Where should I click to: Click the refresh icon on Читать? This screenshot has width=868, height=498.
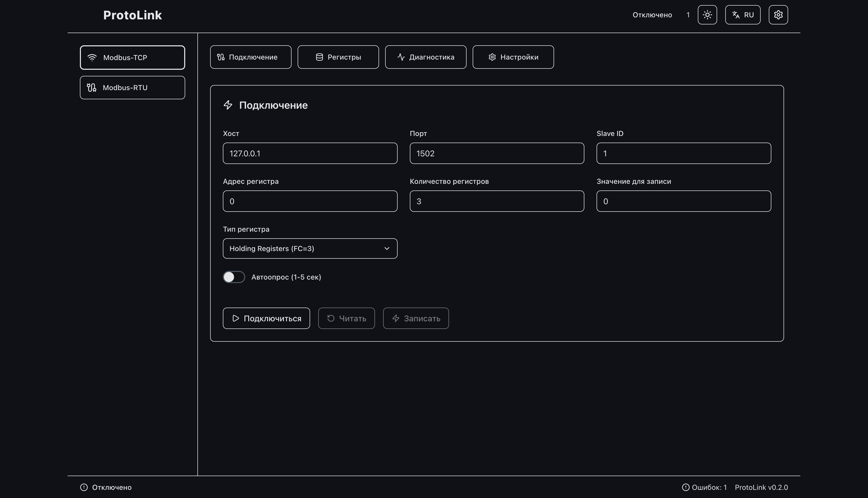coord(331,319)
